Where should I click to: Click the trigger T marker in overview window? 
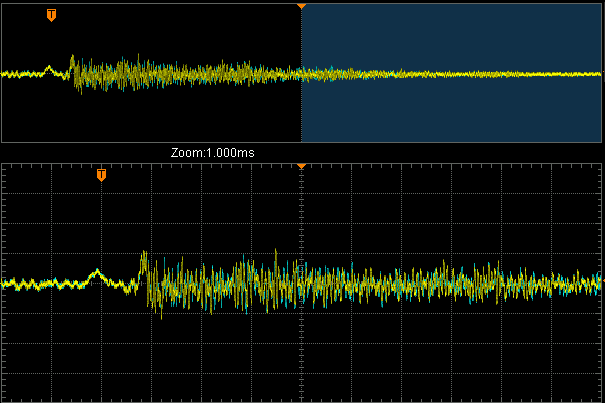pos(51,15)
